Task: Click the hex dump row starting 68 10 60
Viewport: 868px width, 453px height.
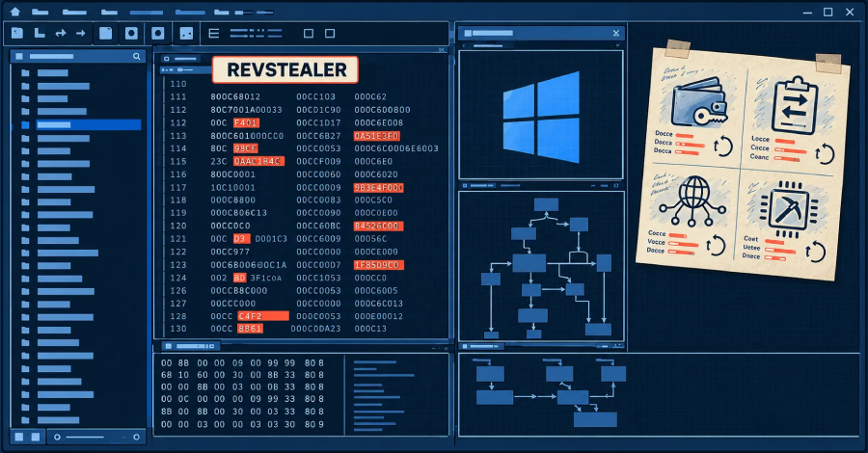Action: [x=242, y=375]
